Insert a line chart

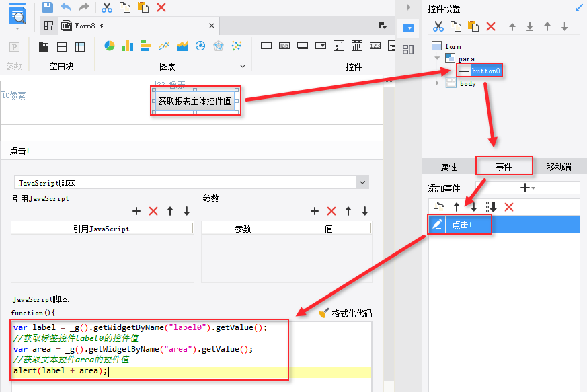point(164,46)
